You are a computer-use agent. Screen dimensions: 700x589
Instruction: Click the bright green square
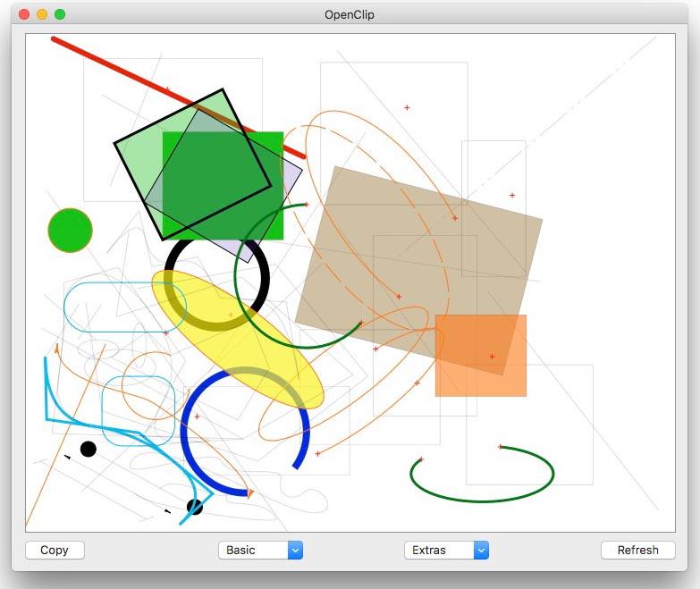coord(223,186)
